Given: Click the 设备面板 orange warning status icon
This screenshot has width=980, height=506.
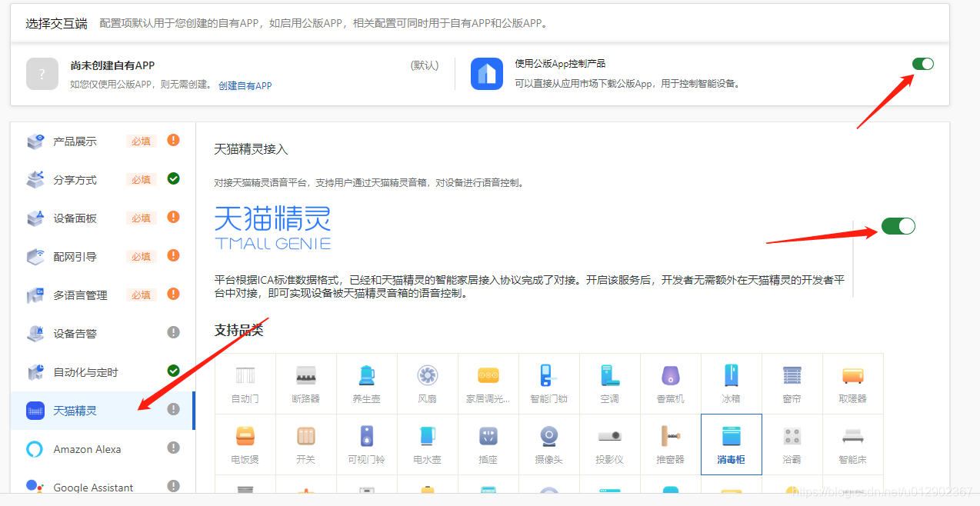Looking at the screenshot, I should [x=174, y=217].
